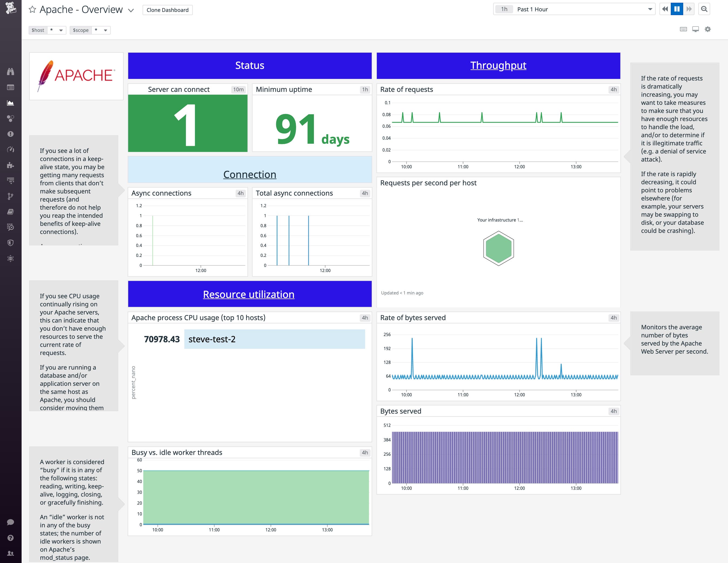Image resolution: width=728 pixels, height=563 pixels.
Task: Open the Throughput section link
Action: click(x=498, y=66)
